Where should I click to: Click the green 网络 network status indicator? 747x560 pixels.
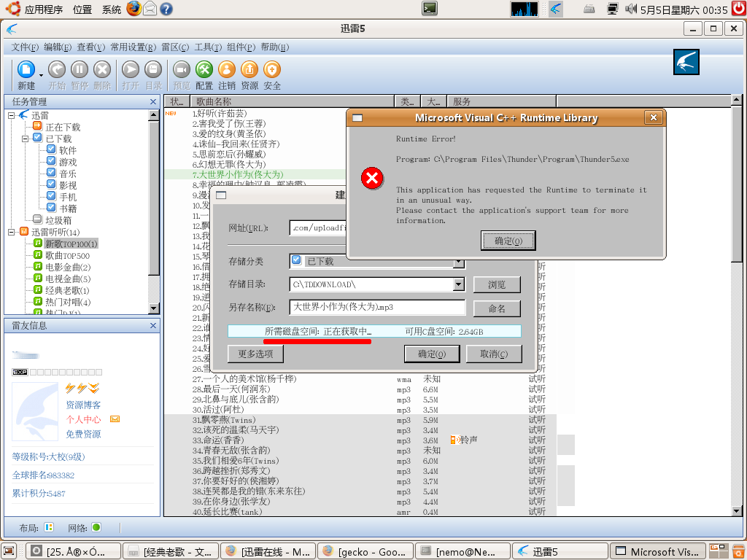coord(96,527)
